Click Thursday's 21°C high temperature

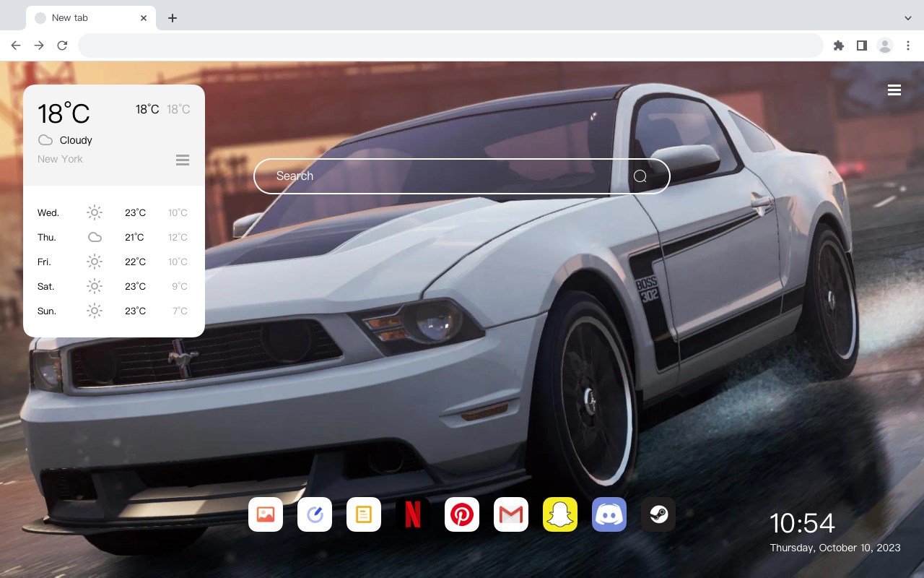pos(135,237)
